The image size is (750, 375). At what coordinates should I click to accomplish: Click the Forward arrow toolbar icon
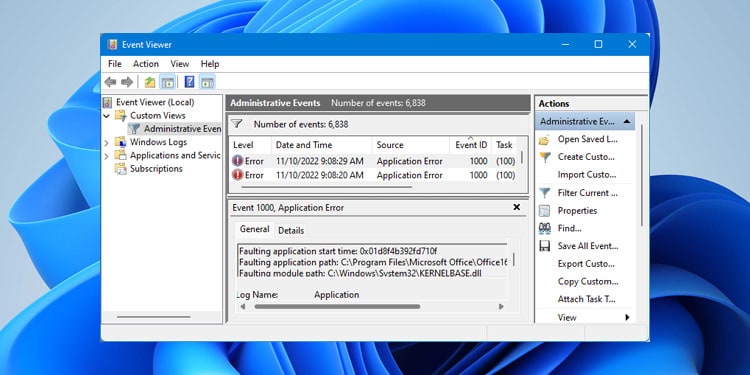127,82
